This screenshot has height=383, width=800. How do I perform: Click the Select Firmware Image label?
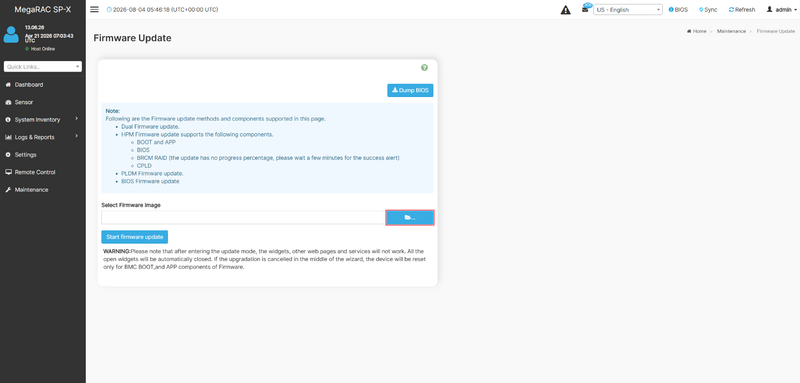(x=131, y=205)
